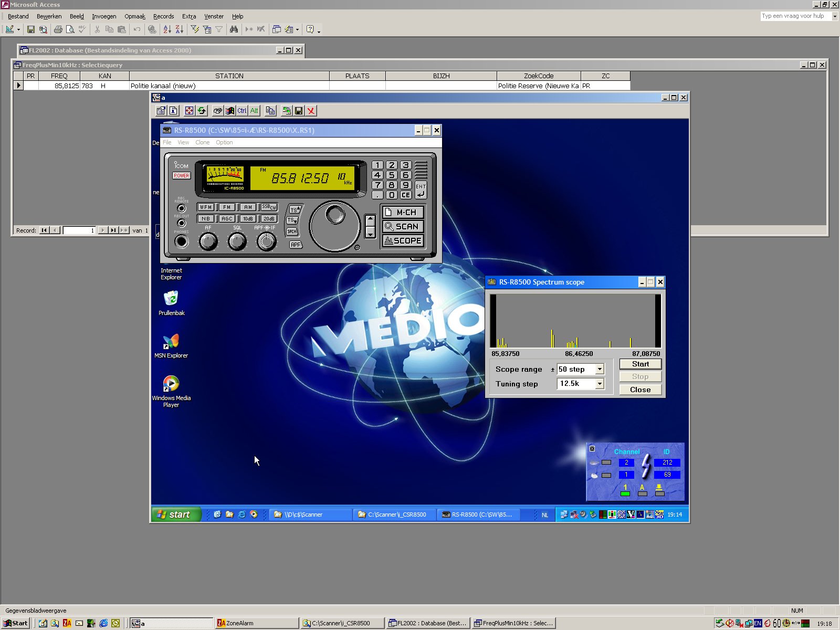Screen dimensions: 840x630
Task: Click the main tuning dial
Action: pos(335,226)
